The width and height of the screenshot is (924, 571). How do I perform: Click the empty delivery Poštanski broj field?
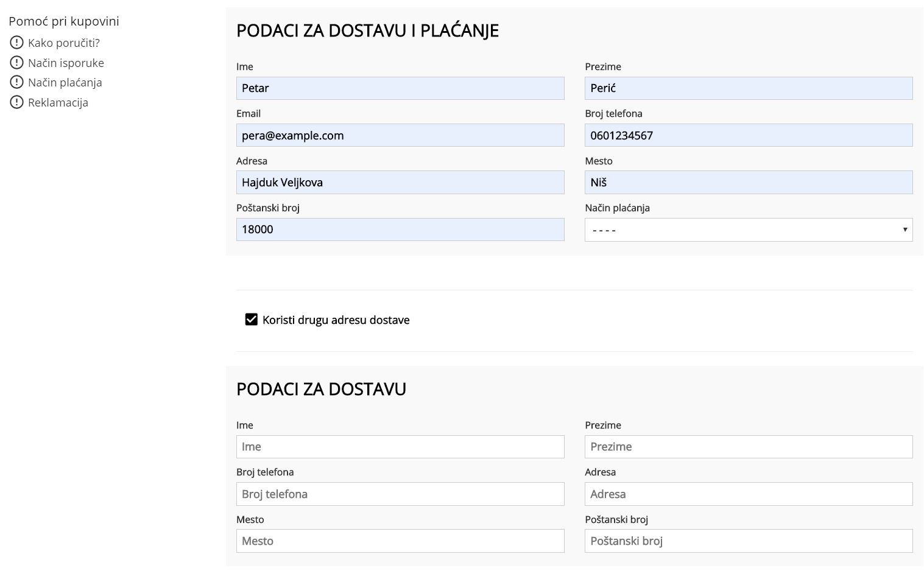pyautogui.click(x=748, y=541)
